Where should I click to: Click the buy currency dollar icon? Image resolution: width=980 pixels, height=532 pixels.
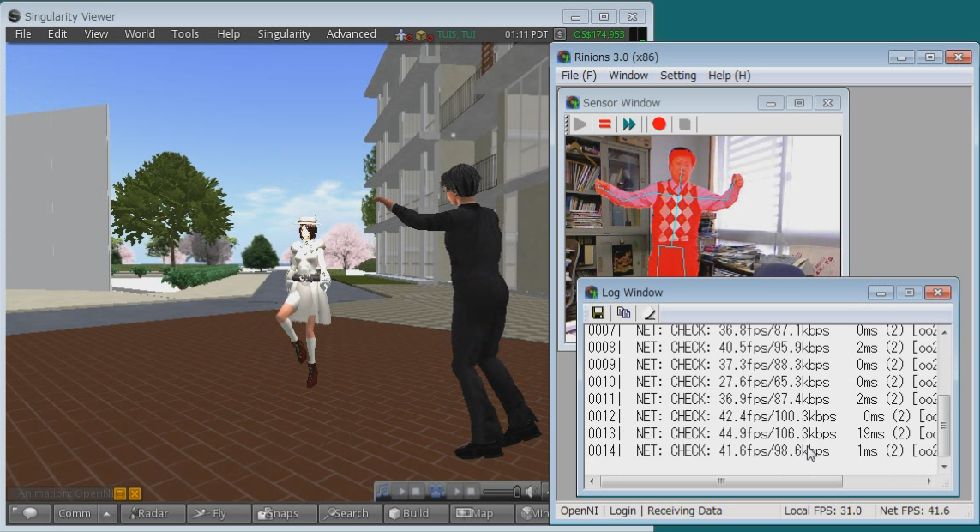point(560,34)
